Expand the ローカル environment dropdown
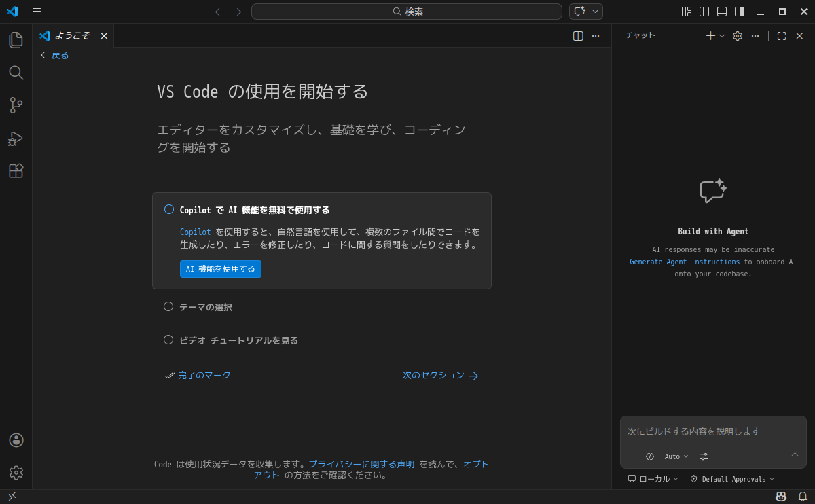 (x=653, y=479)
